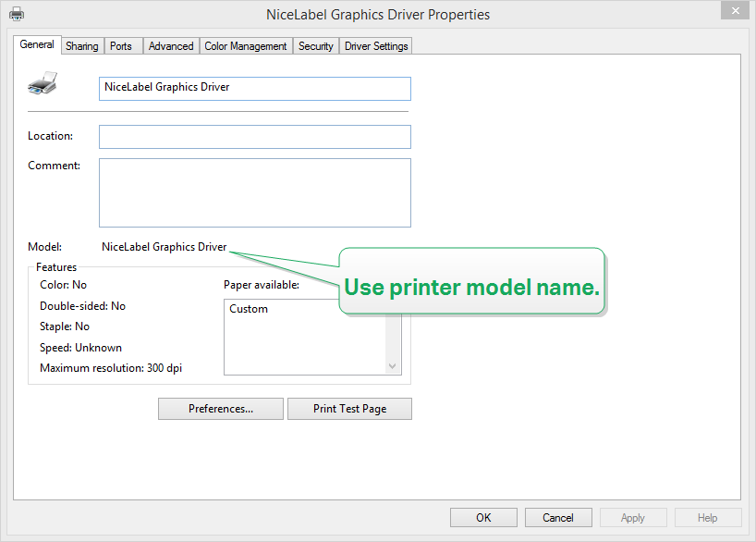756x542 pixels.
Task: Switch to the Sharing tab
Action: 81,46
